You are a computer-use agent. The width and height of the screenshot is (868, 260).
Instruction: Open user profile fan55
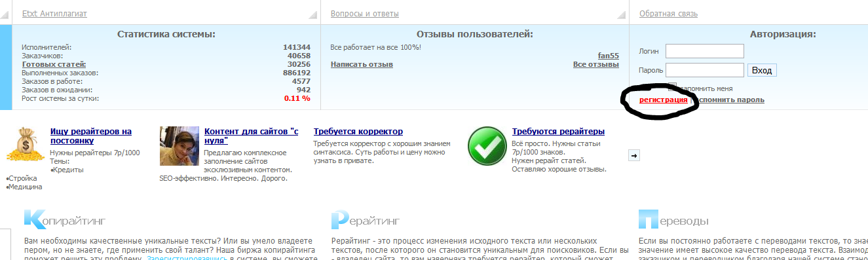pyautogui.click(x=609, y=56)
